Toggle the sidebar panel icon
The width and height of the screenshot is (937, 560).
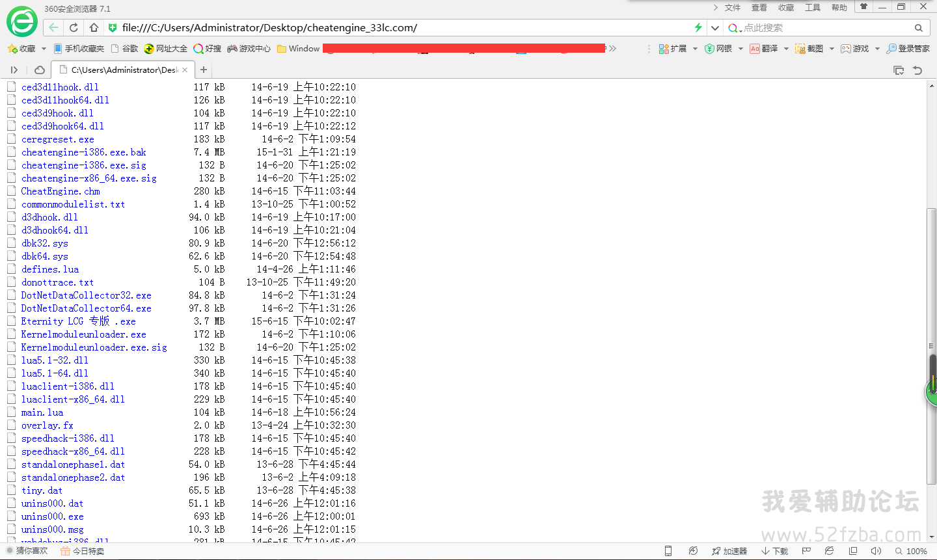click(x=14, y=70)
